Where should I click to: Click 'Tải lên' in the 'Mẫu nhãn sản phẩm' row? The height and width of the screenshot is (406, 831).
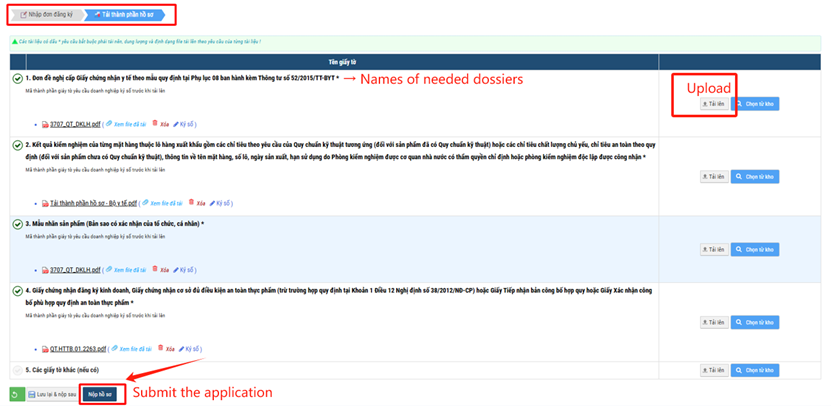(x=714, y=249)
